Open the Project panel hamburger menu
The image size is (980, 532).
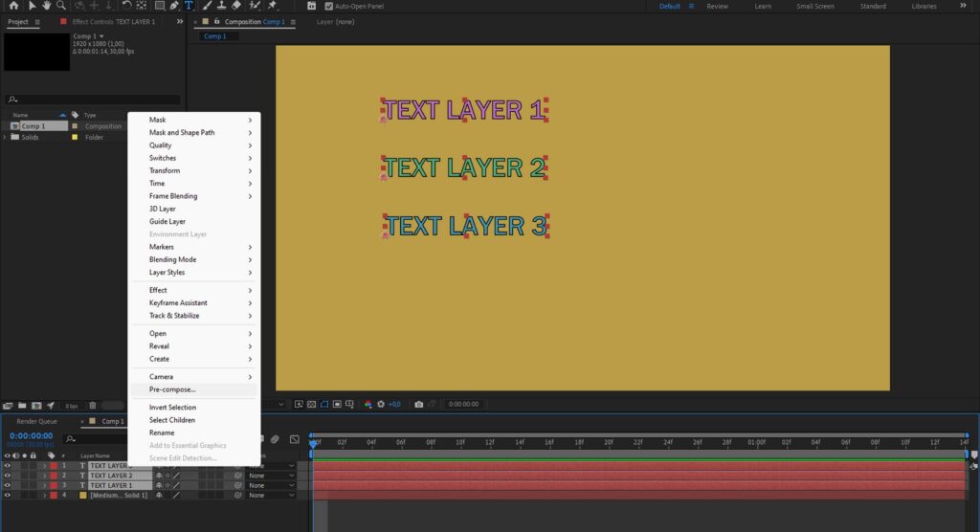click(37, 22)
